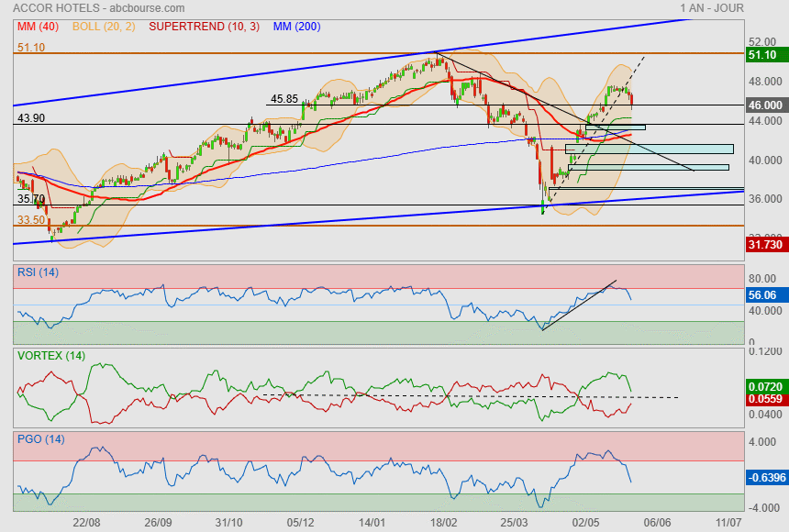The width and height of the screenshot is (789, 532).
Task: Click the red Vortex 0.0559 tag
Action: [767, 399]
